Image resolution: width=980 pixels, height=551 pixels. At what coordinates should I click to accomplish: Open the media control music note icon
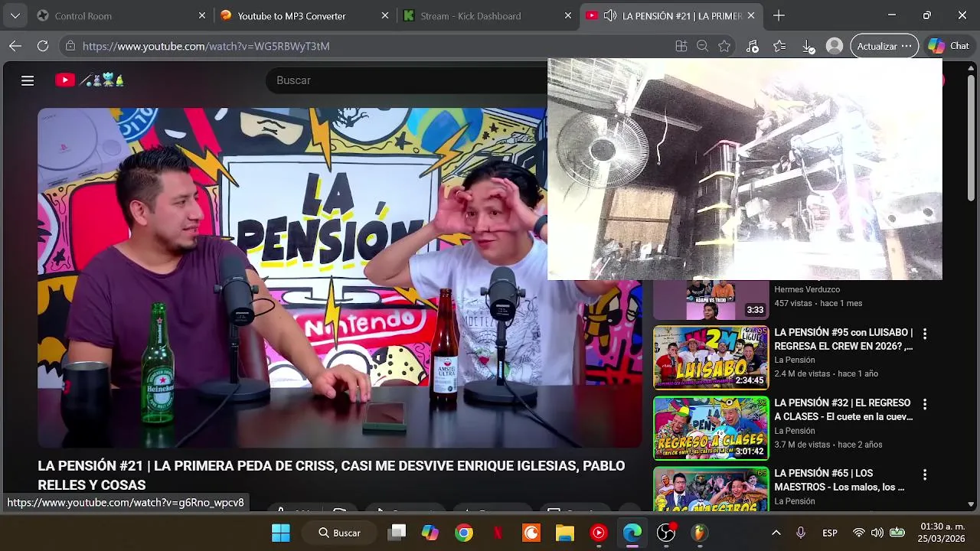[x=753, y=46]
